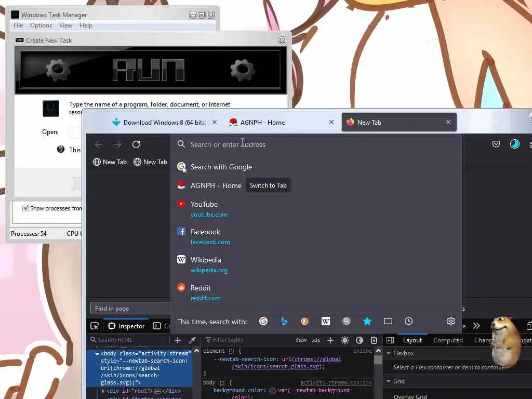Search this time with Bing icon

[x=284, y=321]
